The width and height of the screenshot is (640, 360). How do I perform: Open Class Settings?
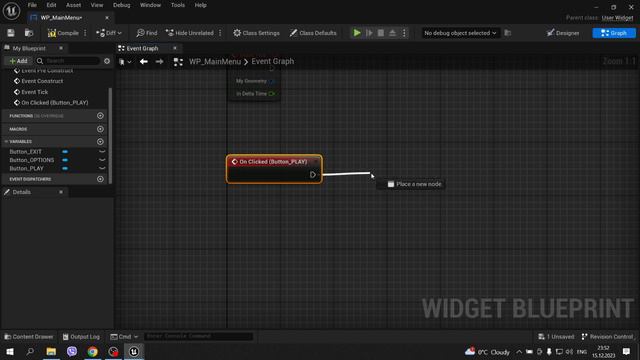coord(256,33)
